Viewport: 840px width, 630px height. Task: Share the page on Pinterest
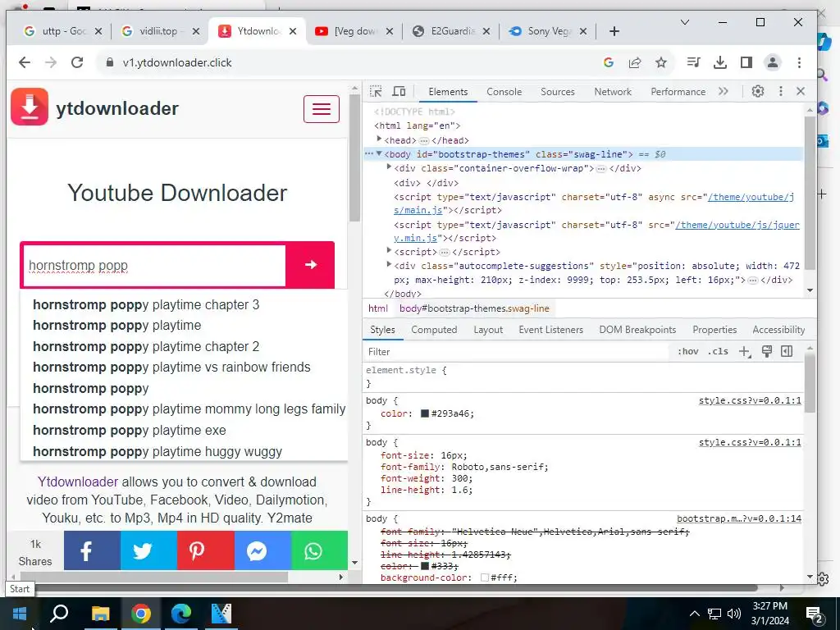click(x=205, y=550)
